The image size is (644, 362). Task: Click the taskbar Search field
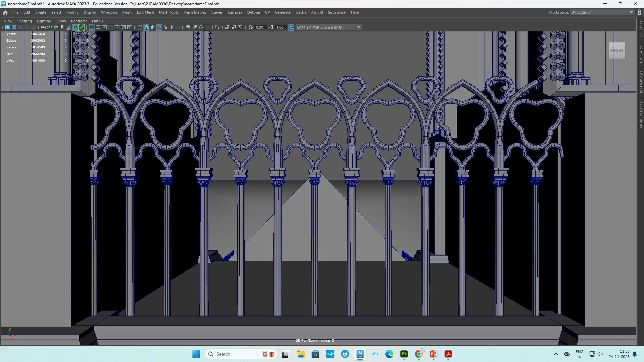235,354
